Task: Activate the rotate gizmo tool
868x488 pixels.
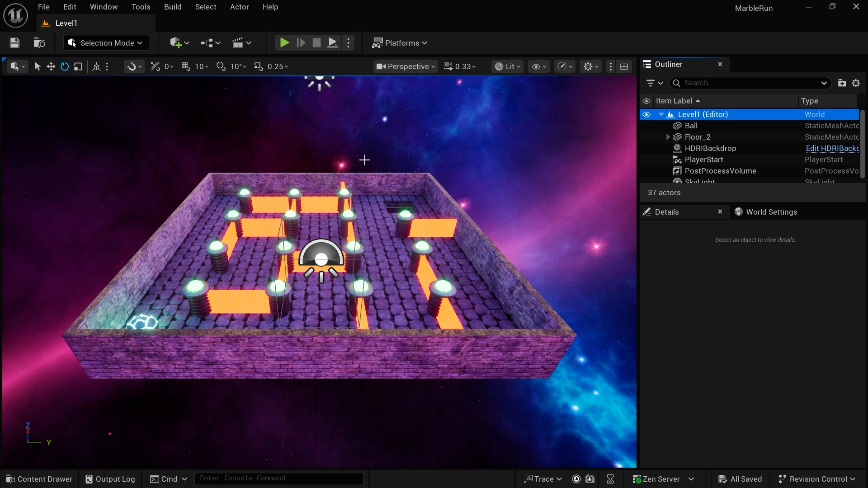Action: click(x=65, y=66)
